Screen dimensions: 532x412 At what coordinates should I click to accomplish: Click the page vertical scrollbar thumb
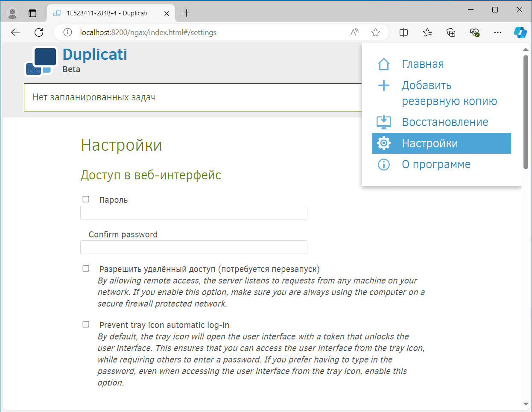(x=526, y=112)
